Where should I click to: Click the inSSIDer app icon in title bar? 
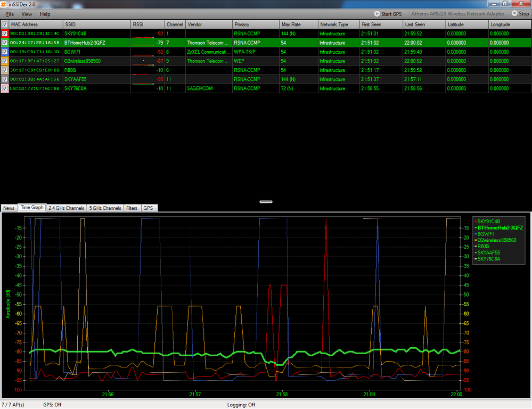(x=3, y=4)
